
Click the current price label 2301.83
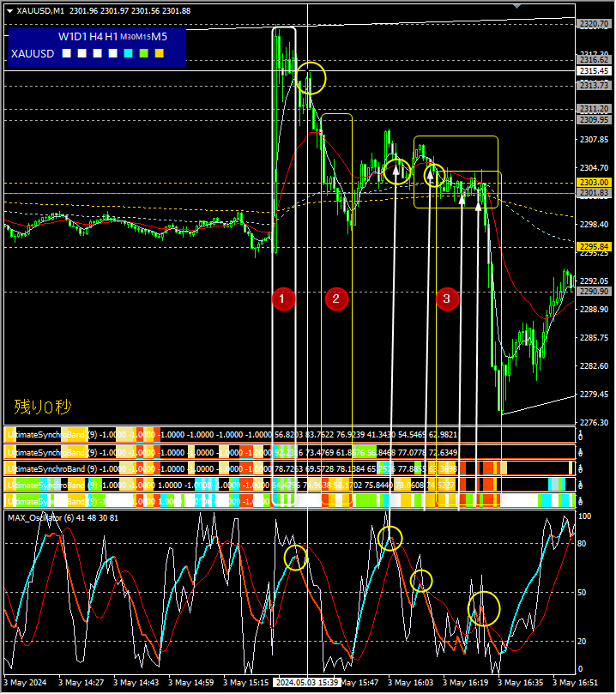pyautogui.click(x=594, y=192)
